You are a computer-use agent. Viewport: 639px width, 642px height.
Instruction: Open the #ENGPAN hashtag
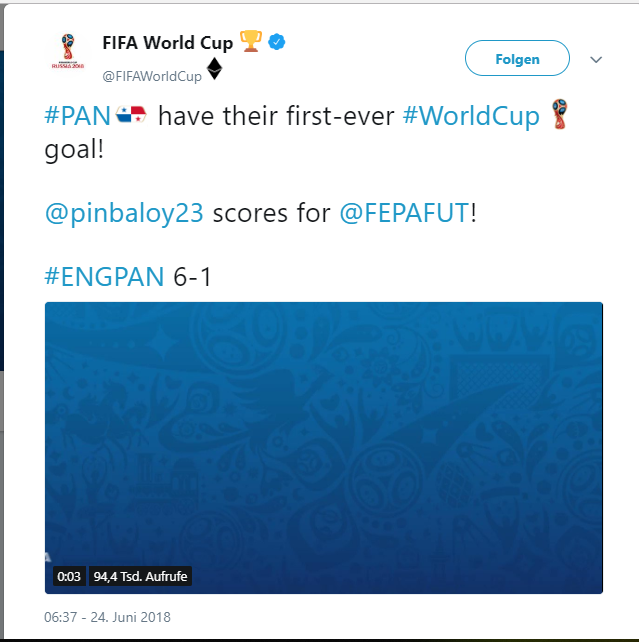(x=104, y=277)
